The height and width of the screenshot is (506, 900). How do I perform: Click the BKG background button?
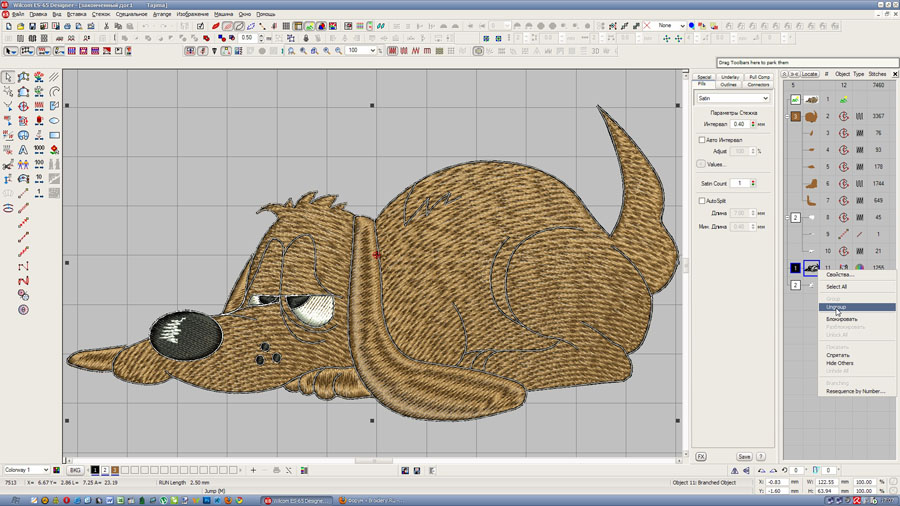pos(75,470)
